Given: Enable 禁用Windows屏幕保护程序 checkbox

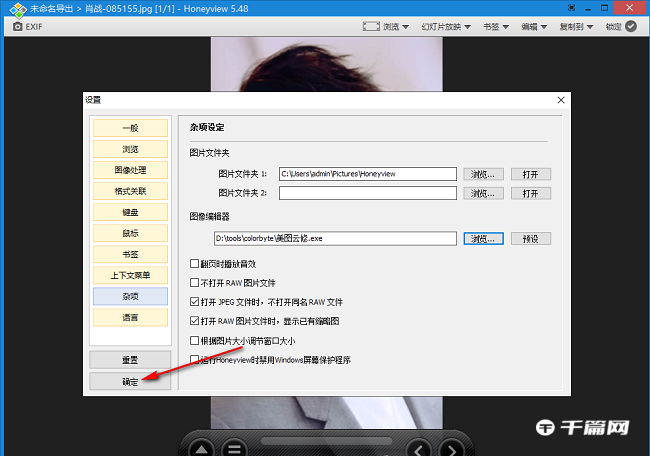Looking at the screenshot, I should click(x=194, y=359).
